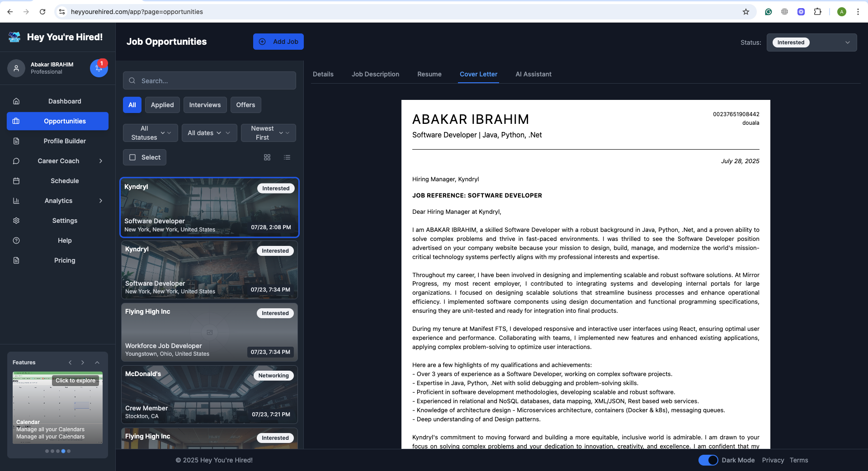The height and width of the screenshot is (471, 868).
Task: Switch to the Job Description tab
Action: click(x=375, y=74)
